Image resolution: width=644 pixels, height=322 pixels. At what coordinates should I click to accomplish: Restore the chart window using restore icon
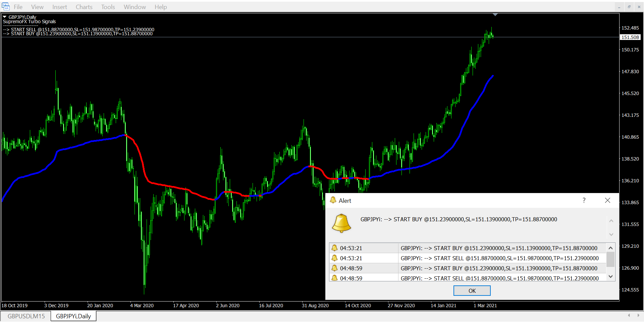click(x=629, y=7)
